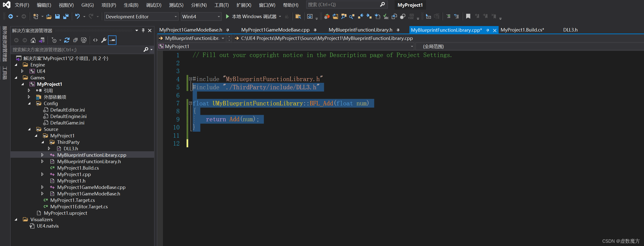Open the 服务器资源管理器 side tab
Screen dimensions: 644x246
[5, 44]
